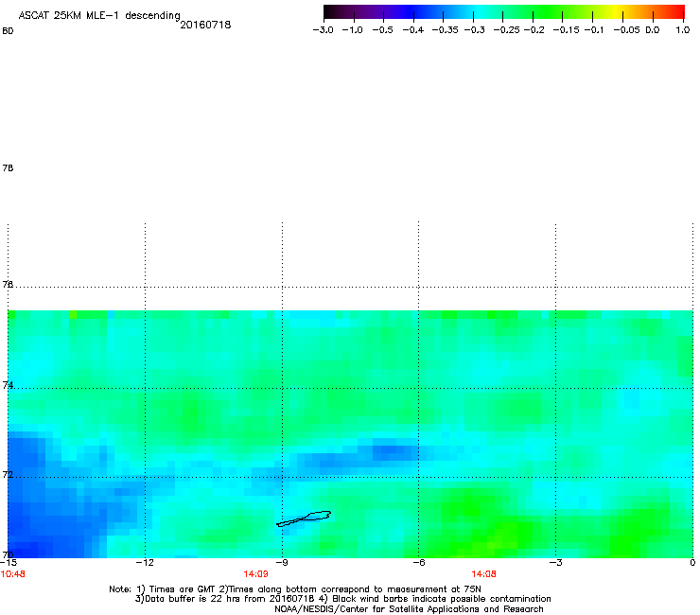This screenshot has width=700, height=615.
Task: Click the -0.15 color scale value
Action: (x=566, y=30)
